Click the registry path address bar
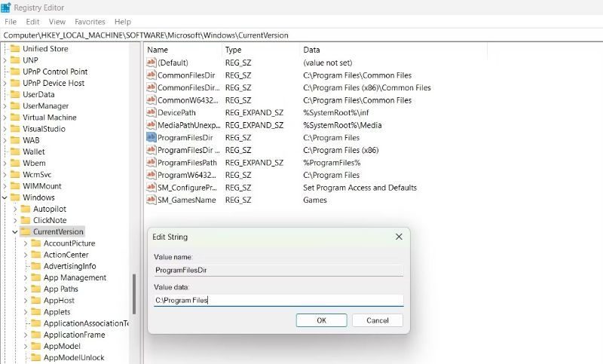The height and width of the screenshot is (364, 603). (301, 35)
